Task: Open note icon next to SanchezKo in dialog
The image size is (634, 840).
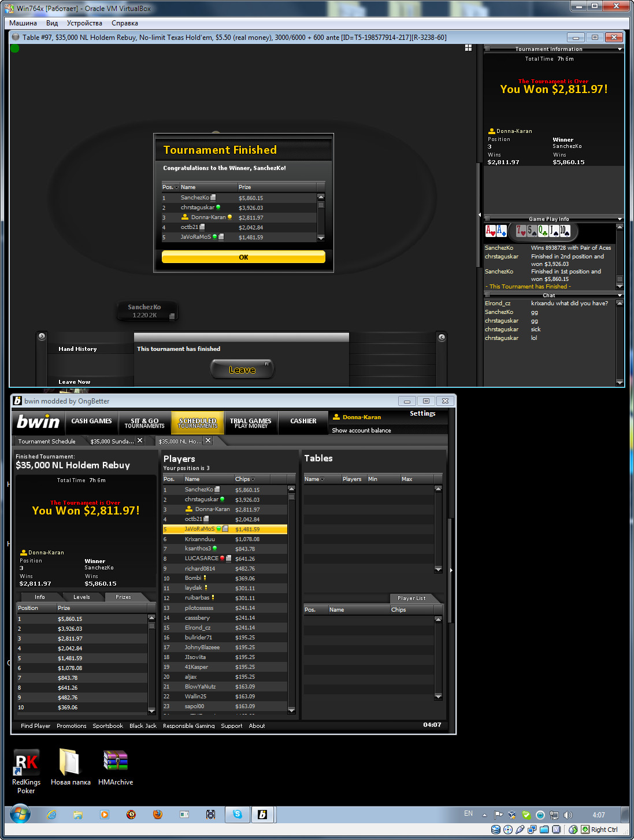Action: 213,198
